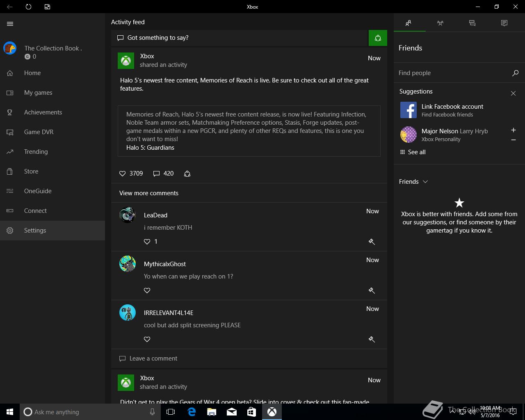Screen dimensions: 525x420
Task: Expand the Friends filter dropdown
Action: [413, 182]
